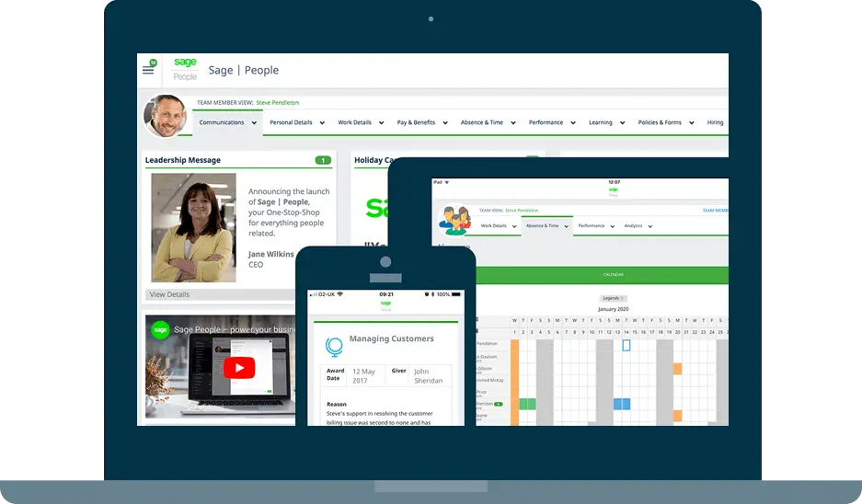Screen dimensions: 862x504
Task: Click the January 2020 calendar heading
Action: [x=613, y=309]
